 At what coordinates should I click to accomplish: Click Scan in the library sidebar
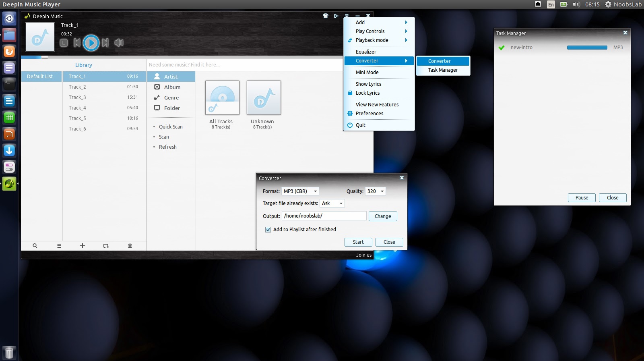tap(164, 137)
